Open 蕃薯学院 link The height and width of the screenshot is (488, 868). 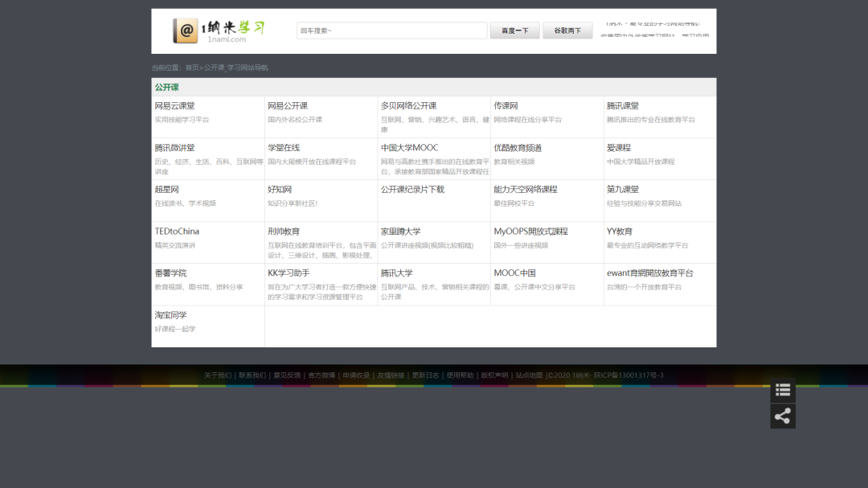170,273
